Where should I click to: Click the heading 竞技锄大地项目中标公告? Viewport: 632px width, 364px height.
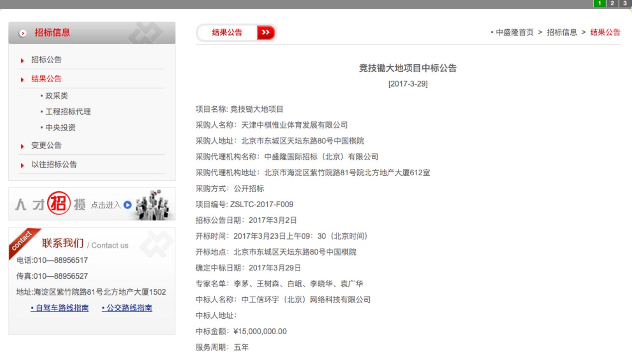[x=408, y=68]
